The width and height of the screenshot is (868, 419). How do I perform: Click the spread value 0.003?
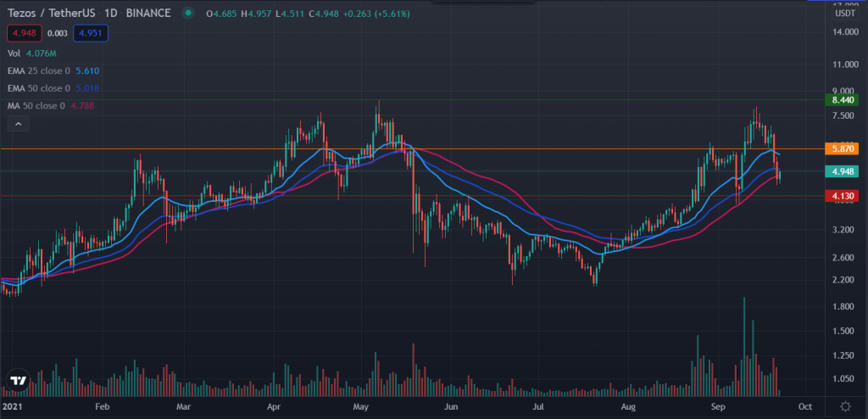[58, 33]
